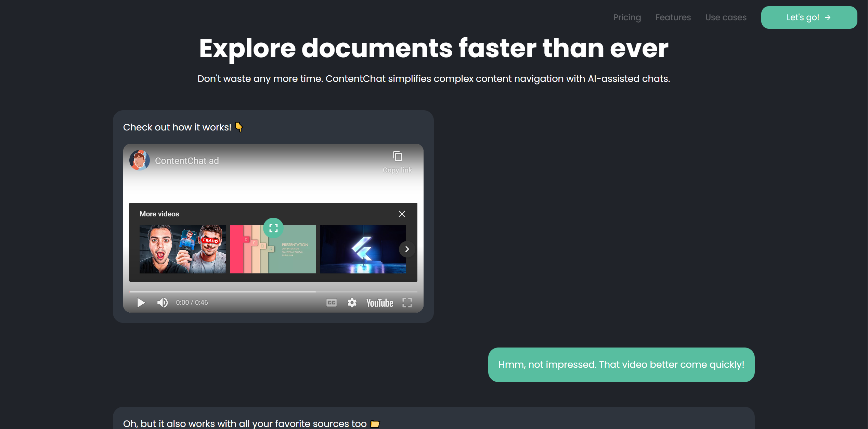Click the channel avatar icon
868x429 pixels.
click(140, 160)
